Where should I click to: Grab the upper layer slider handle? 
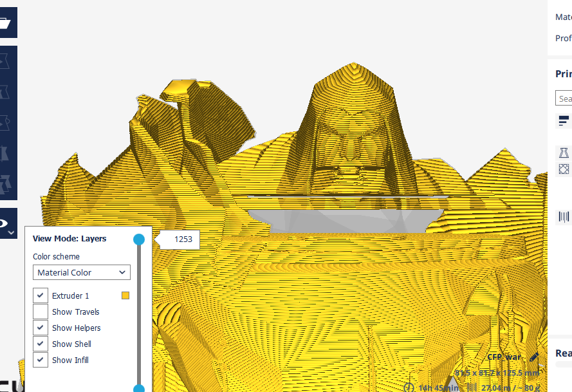(139, 239)
